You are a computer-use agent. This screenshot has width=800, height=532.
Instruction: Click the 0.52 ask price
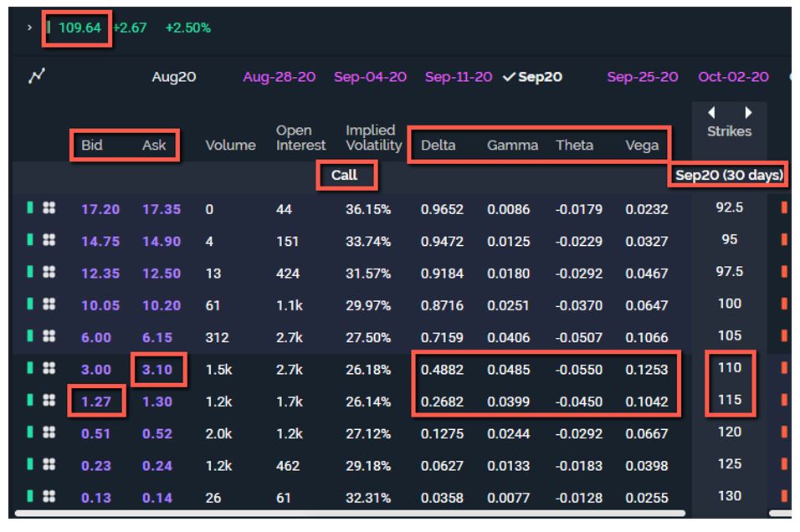coord(157,433)
